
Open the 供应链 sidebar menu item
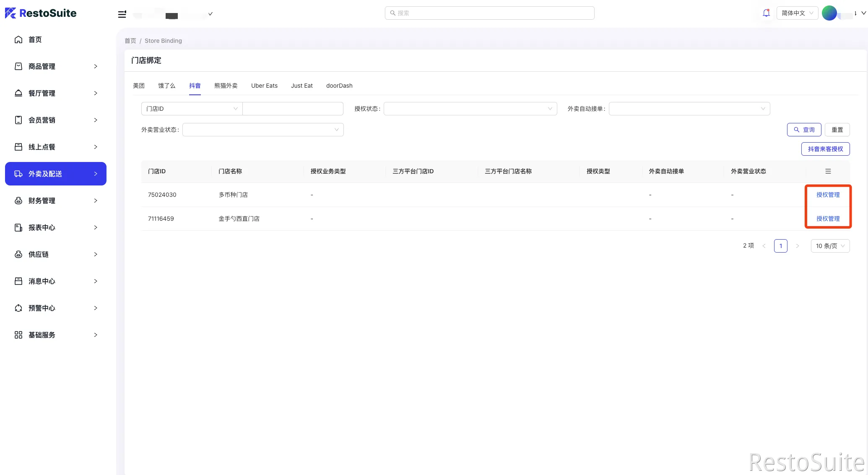coord(56,254)
